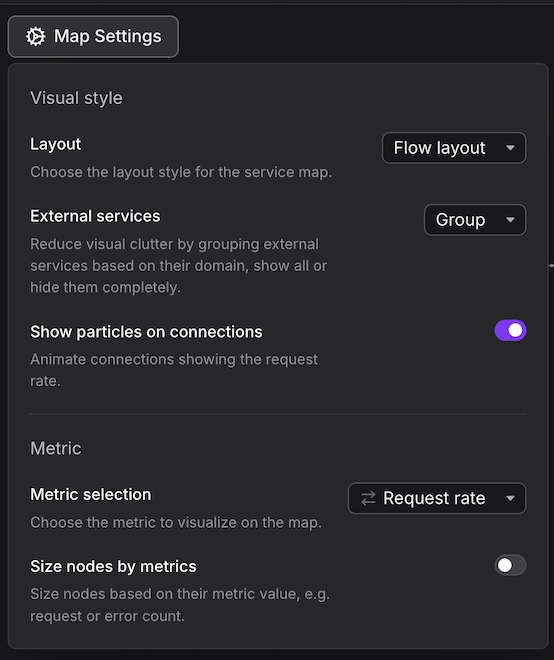The width and height of the screenshot is (554, 660).
Task: Click the layout style description text
Action: coord(181,172)
